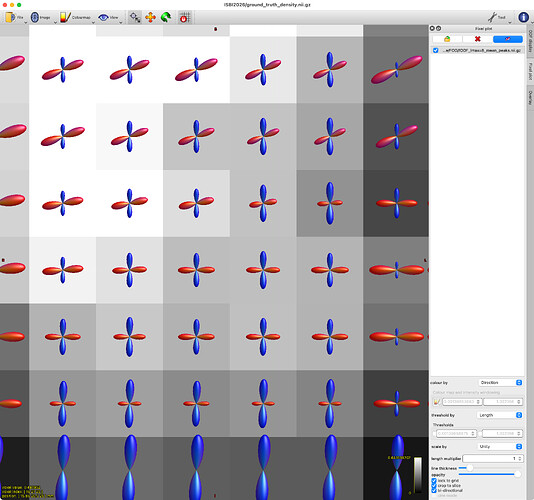This screenshot has width=534, height=500.
Task: Toggle the bi-directional checkbox
Action: coord(434,490)
